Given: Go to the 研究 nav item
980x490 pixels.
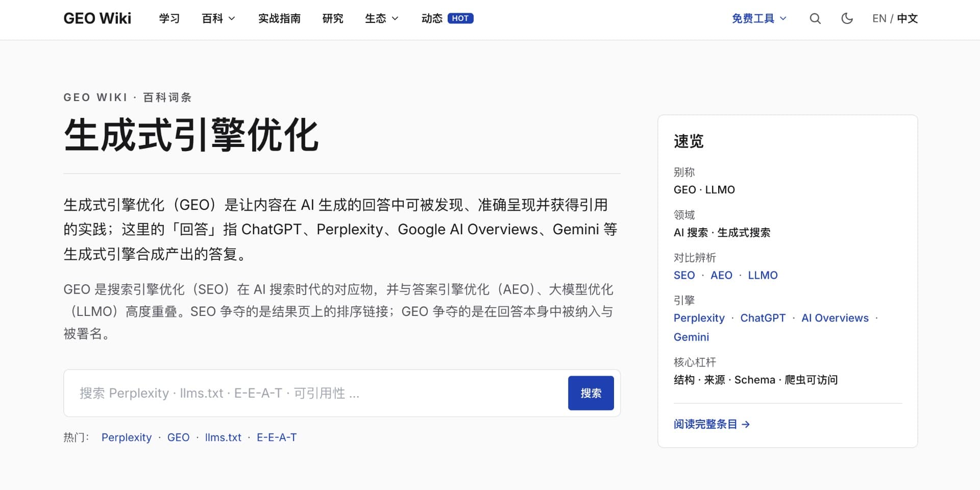Looking at the screenshot, I should coord(333,19).
